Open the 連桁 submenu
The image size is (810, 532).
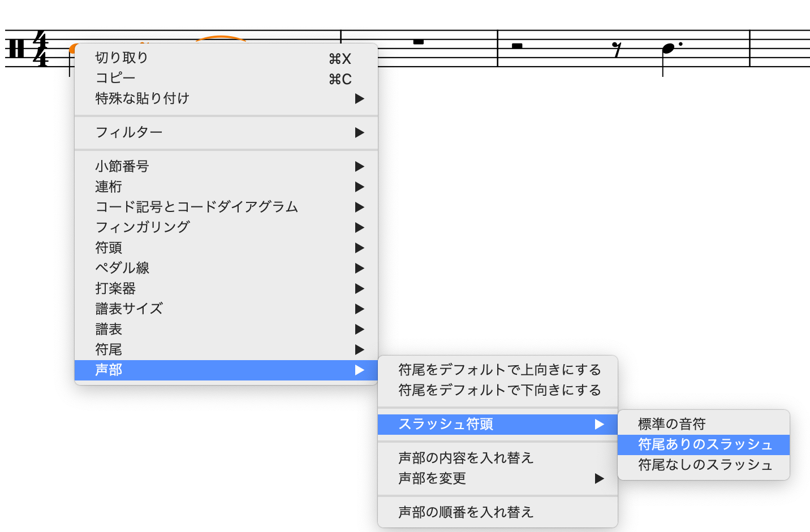point(109,187)
